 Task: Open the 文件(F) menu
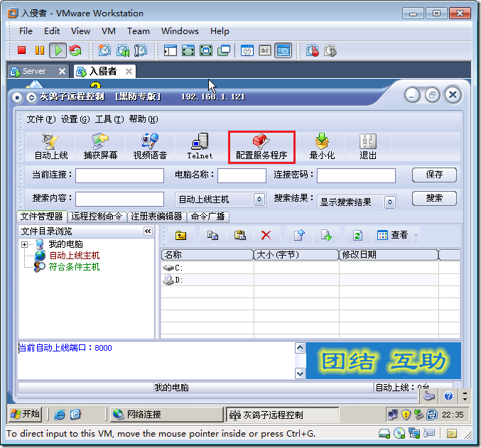[41, 119]
